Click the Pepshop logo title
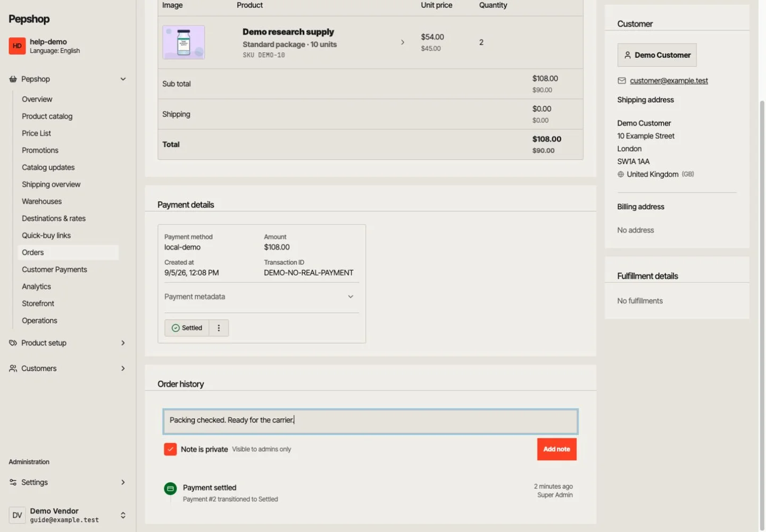 tap(29, 19)
